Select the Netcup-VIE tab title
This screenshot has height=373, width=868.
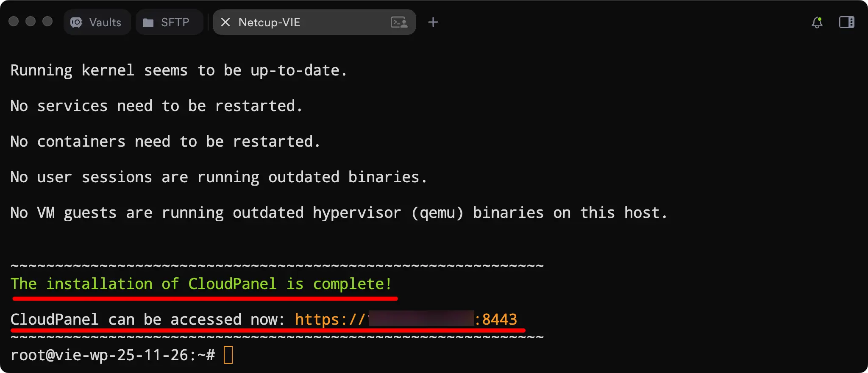[270, 22]
